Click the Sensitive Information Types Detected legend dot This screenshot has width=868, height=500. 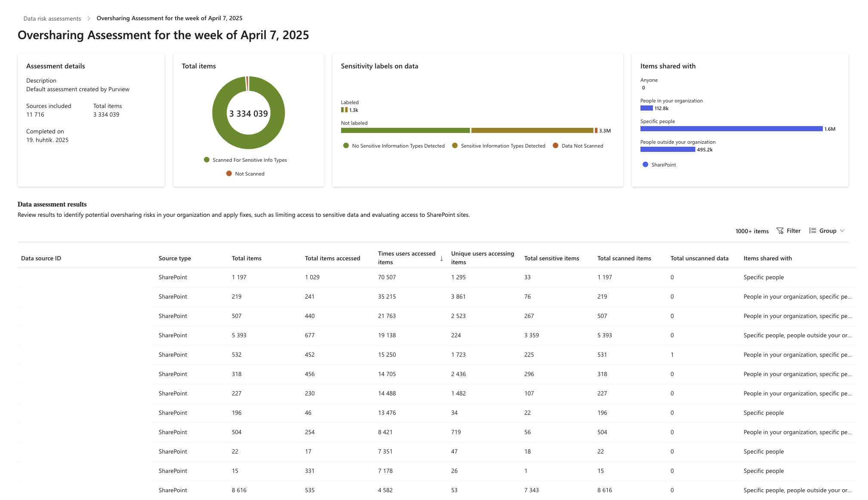(x=455, y=145)
